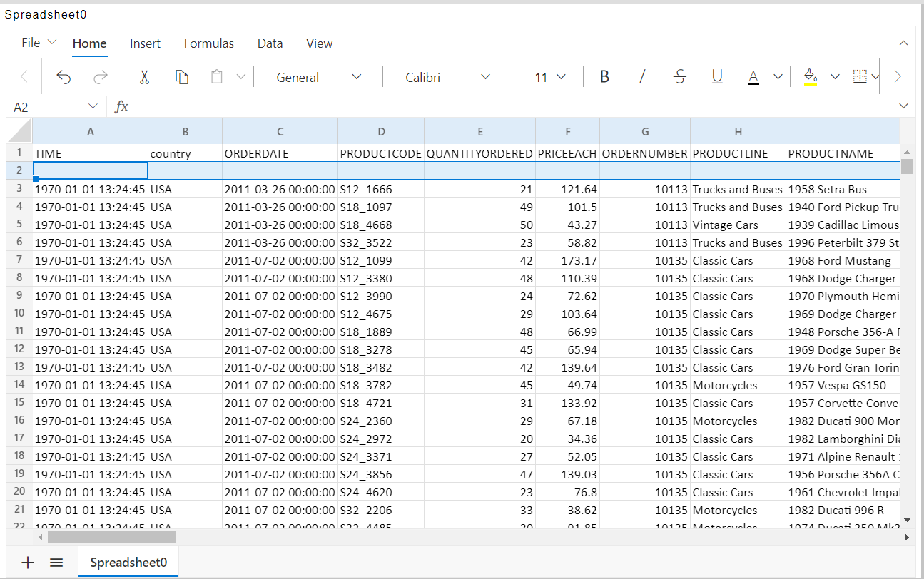Select cell containing S18_3782
The image size is (924, 579).
[x=381, y=385]
